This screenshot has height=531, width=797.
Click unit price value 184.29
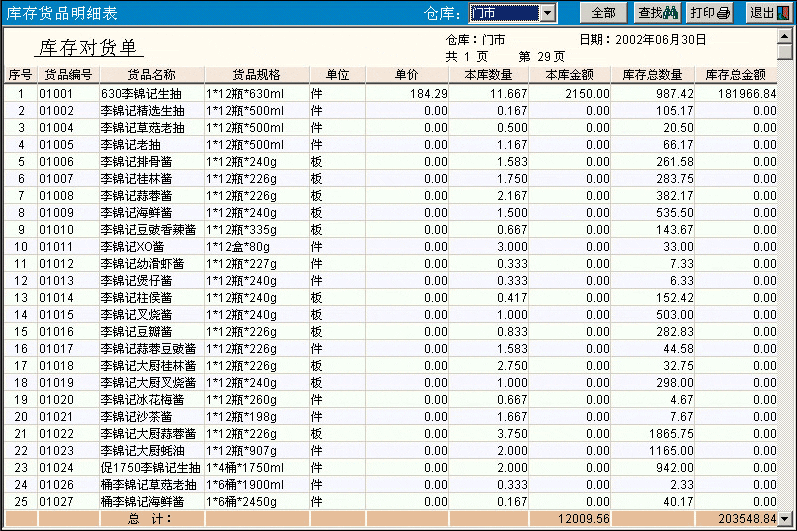tap(428, 94)
